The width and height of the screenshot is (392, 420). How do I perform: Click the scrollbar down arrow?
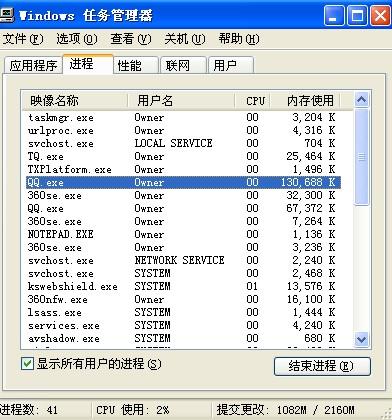361,339
